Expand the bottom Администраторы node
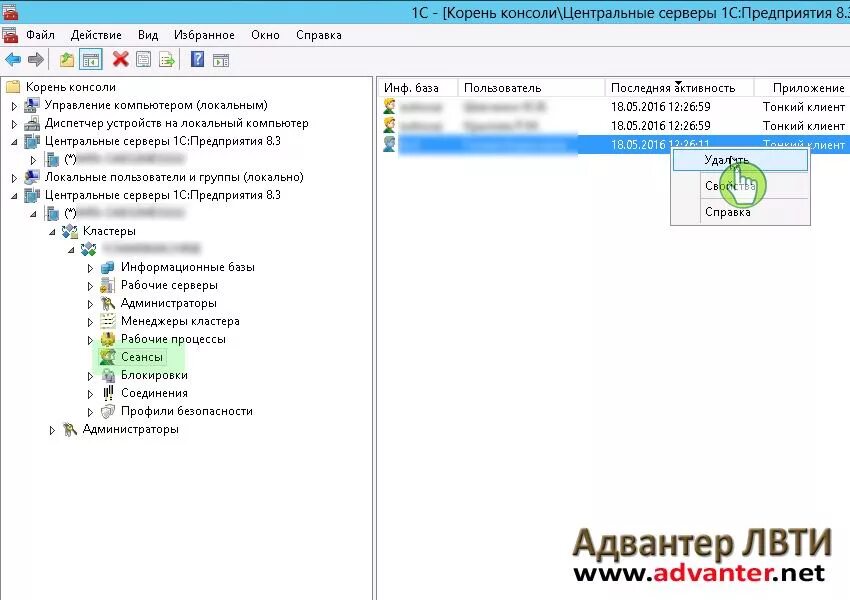Screen dimensions: 850x600 click(x=52, y=430)
